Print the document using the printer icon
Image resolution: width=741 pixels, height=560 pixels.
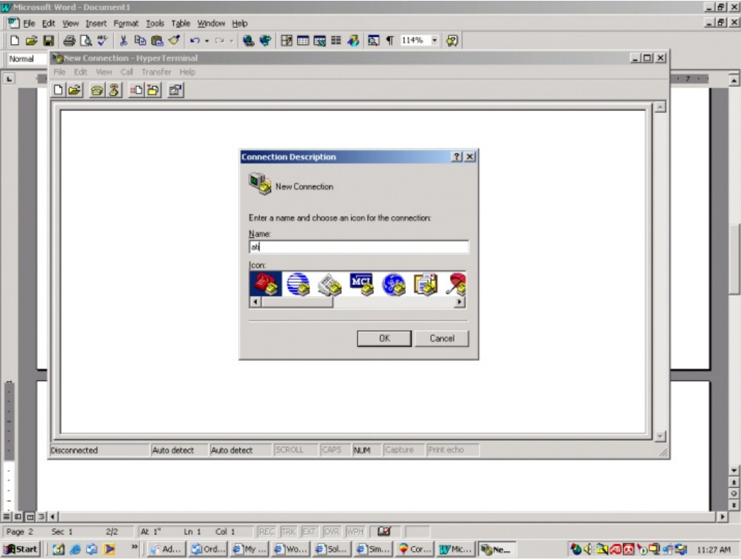(x=69, y=41)
